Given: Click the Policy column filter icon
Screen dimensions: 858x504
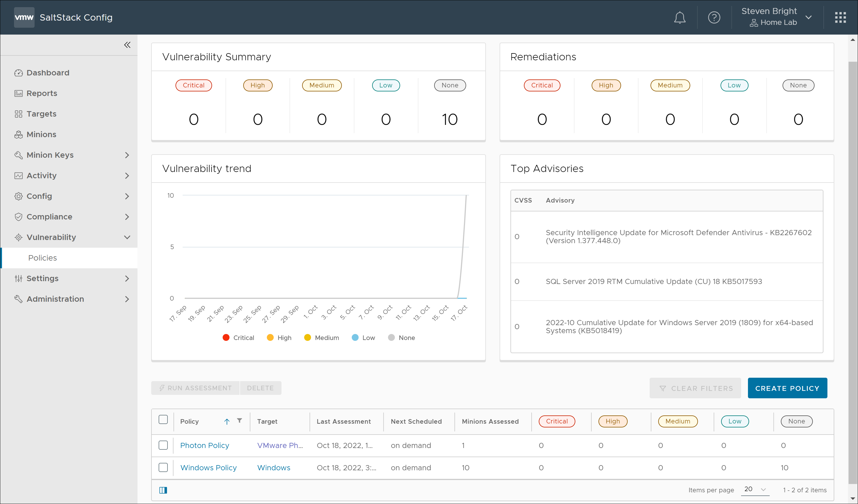Looking at the screenshot, I should point(239,421).
